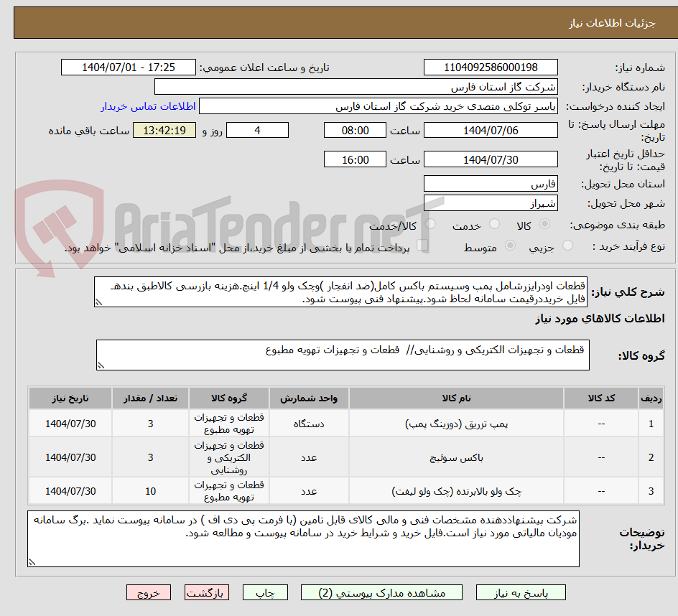Image resolution: width=678 pixels, height=616 pixels.
Task: Click the شیراز city field
Action: point(491,203)
